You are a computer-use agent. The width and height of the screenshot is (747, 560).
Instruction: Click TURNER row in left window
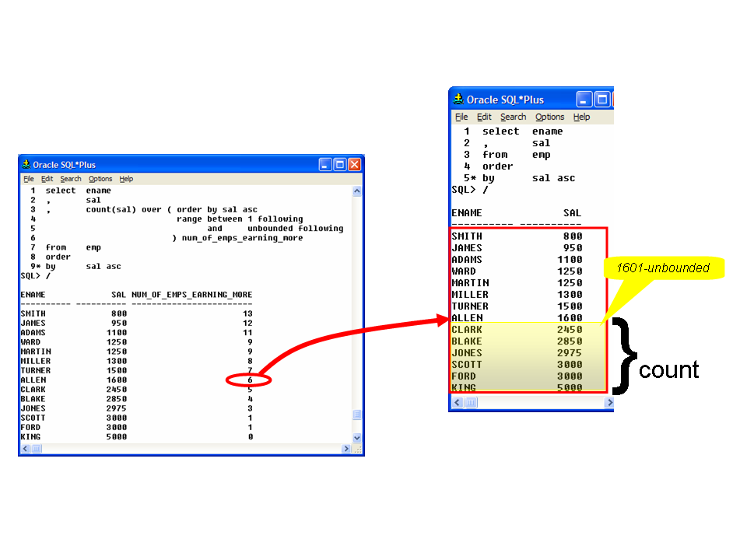[x=137, y=370]
